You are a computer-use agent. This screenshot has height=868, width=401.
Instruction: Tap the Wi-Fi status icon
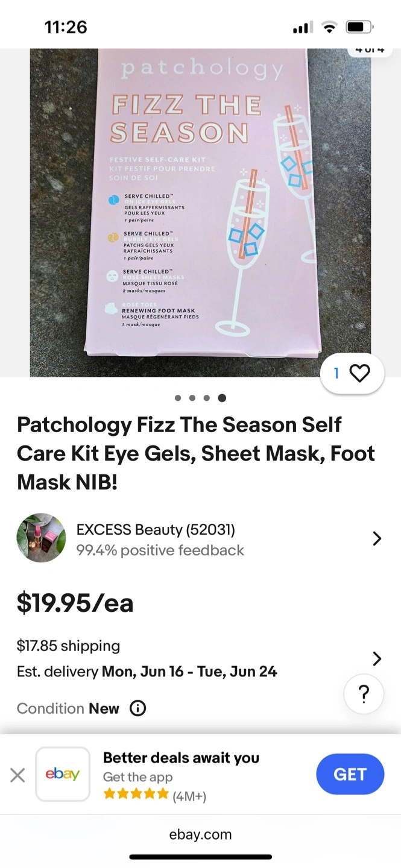pyautogui.click(x=329, y=27)
